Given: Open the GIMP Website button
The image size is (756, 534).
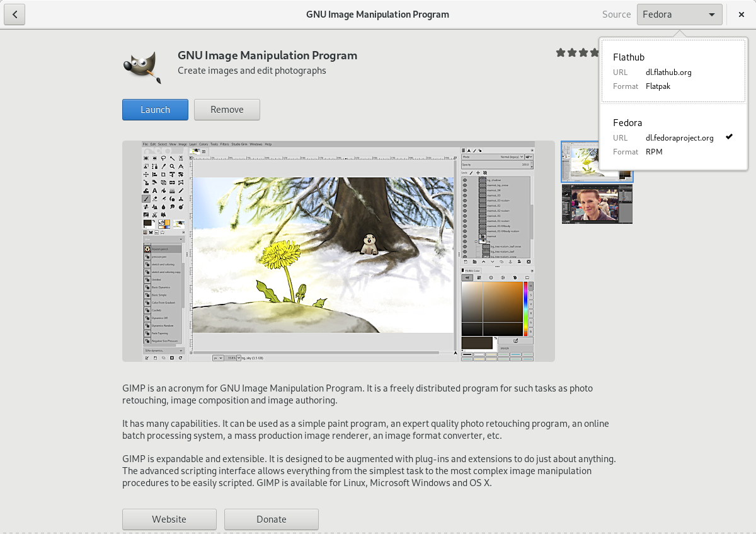Looking at the screenshot, I should click(169, 519).
